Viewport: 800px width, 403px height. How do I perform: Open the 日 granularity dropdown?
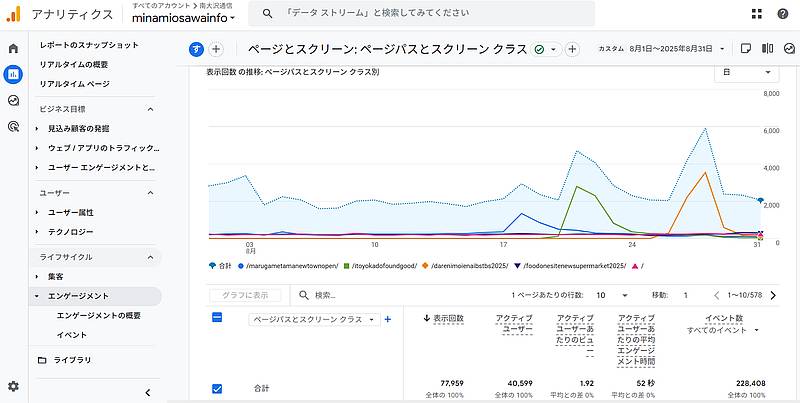pos(745,72)
